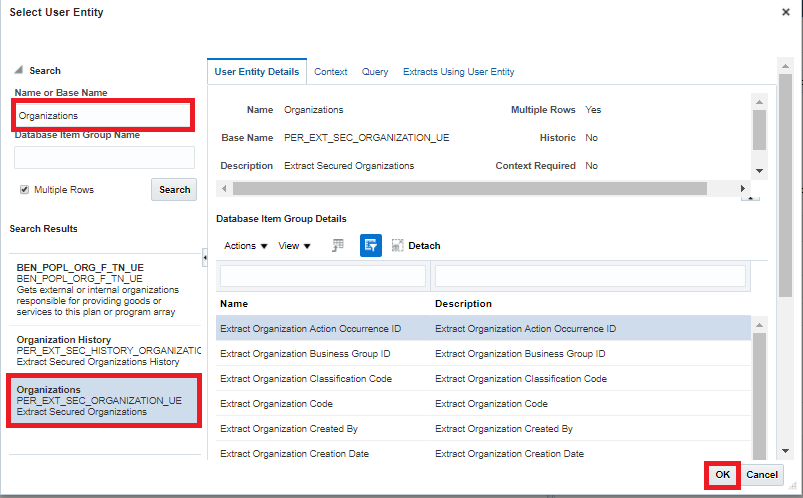Click details panel vertical scroll up arrow
The image size is (803, 498).
759,102
